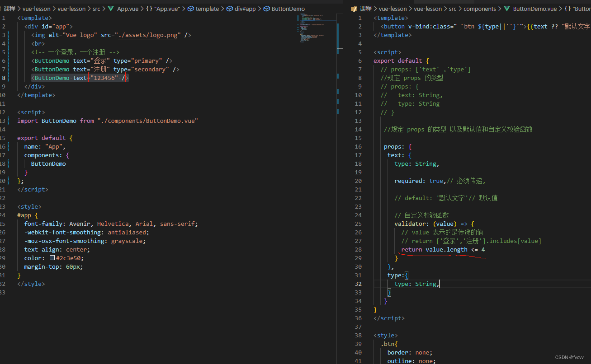Click the "// default: '默认文字'" comment line

446,198
